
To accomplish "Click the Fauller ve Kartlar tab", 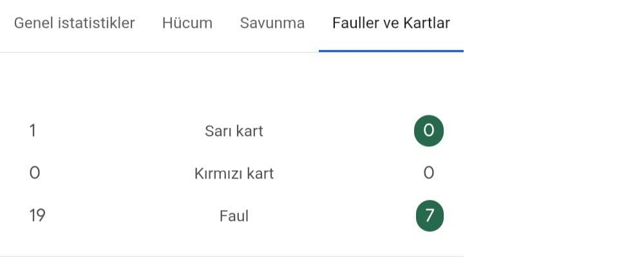I will point(391,23).
